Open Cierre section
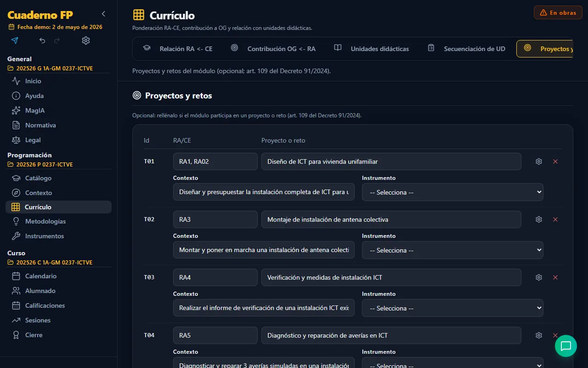The image size is (588, 368). [58, 335]
